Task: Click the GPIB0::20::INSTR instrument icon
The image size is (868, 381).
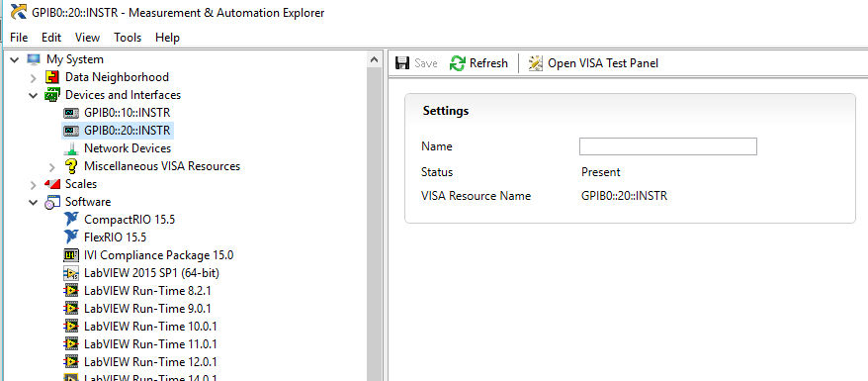Action: [71, 131]
